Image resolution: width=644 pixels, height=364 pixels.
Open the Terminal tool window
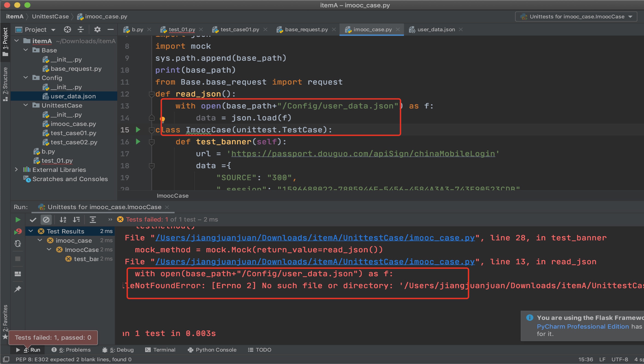[160, 350]
